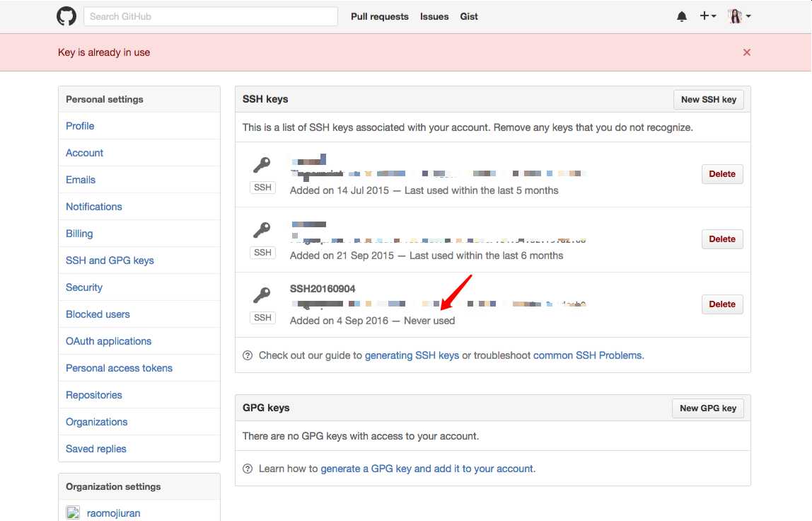The image size is (812, 521).
Task: Open the 'common SSH Problems' link
Action: pyautogui.click(x=588, y=355)
